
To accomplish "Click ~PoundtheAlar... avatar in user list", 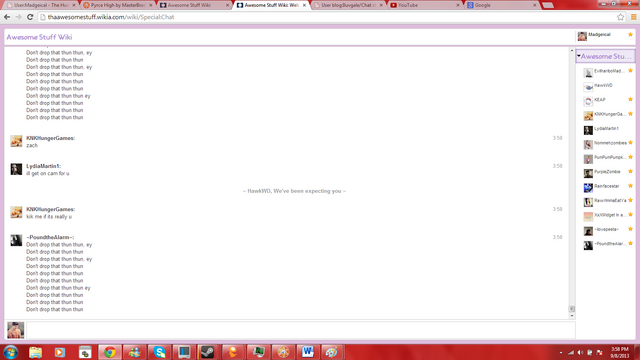I will (588, 245).
